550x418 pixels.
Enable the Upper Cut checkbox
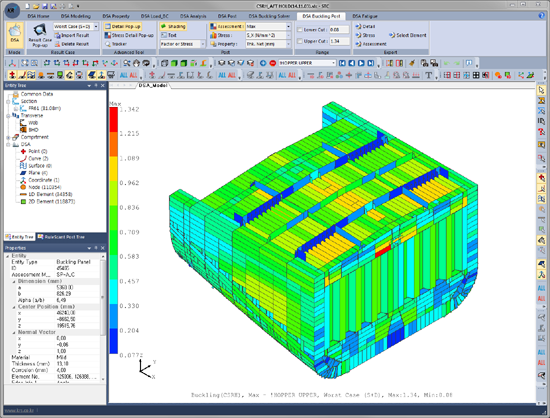pos(300,41)
